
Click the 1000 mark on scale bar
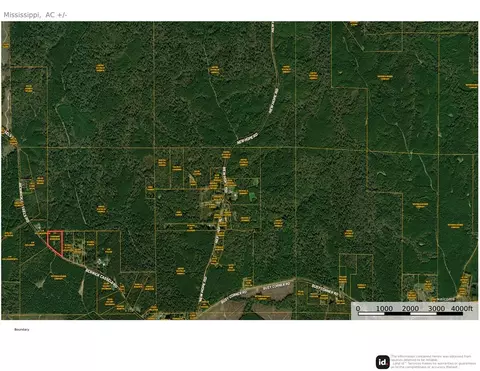pyautogui.click(x=384, y=308)
